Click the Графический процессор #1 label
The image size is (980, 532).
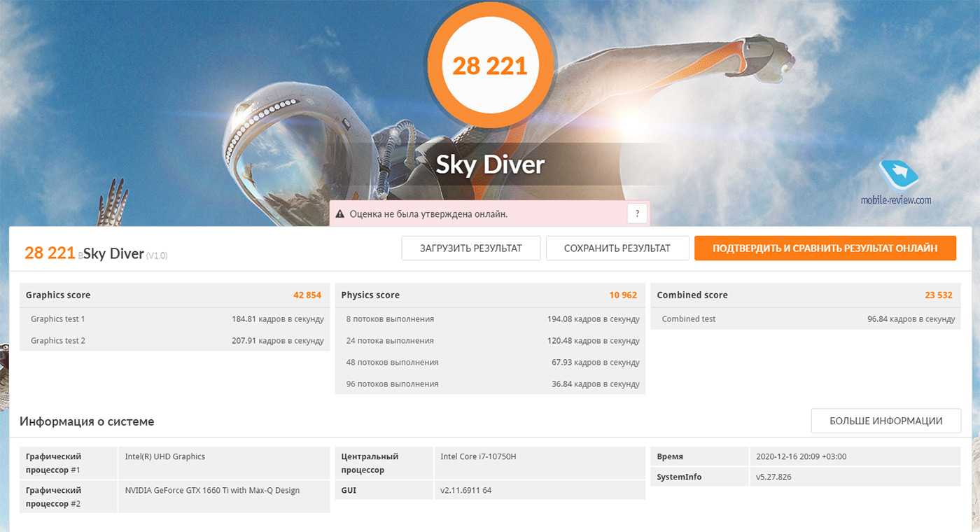coord(69,463)
